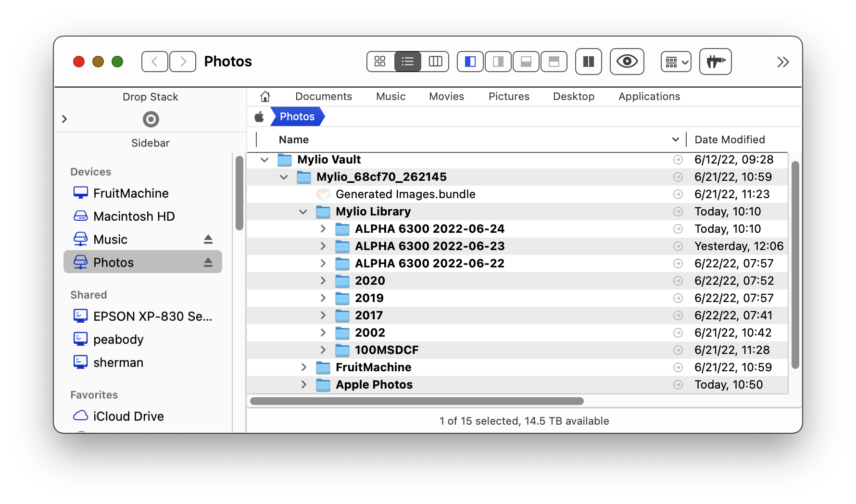Switch to column view
Viewport: 856px width, 504px height.
point(435,62)
